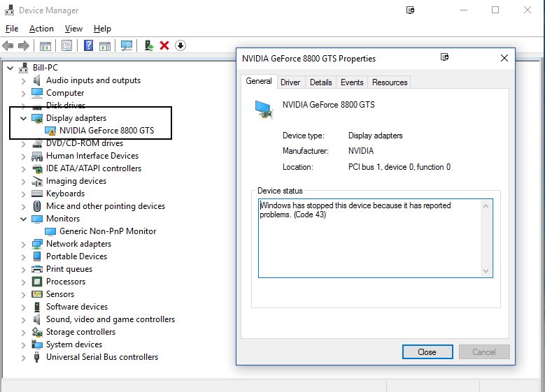This screenshot has height=392, width=545.
Task: Click the Processors chip icon
Action: coord(37,282)
